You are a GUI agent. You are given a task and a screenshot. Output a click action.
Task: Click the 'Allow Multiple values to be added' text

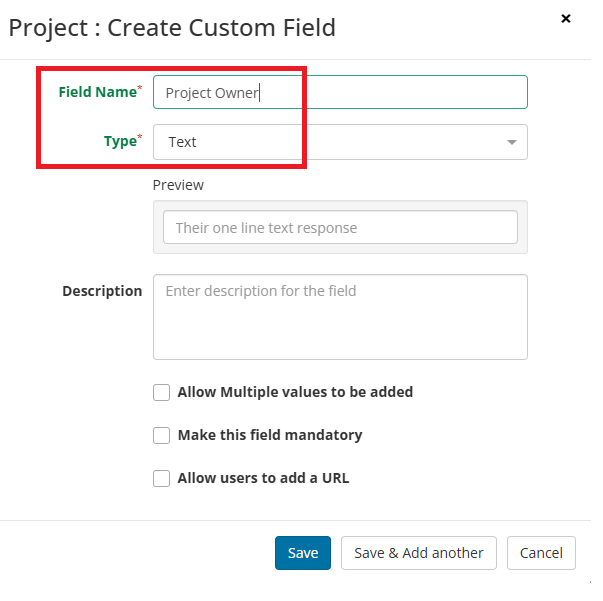[x=295, y=392]
